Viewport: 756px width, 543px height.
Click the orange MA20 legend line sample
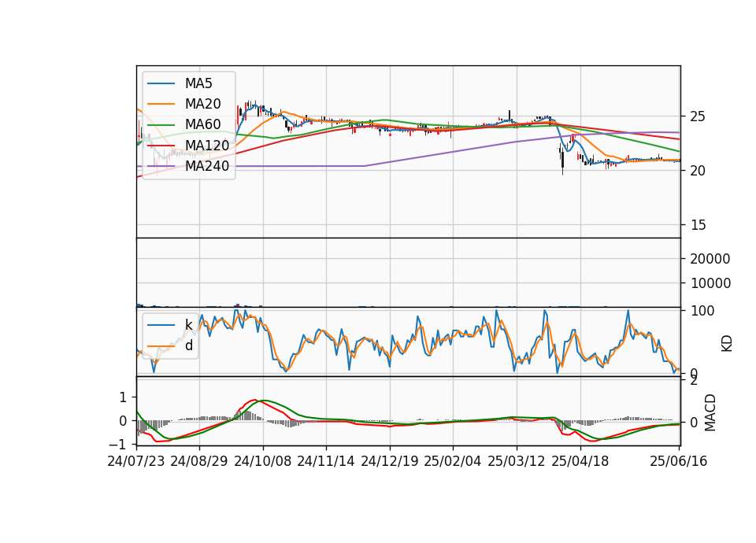coord(161,104)
